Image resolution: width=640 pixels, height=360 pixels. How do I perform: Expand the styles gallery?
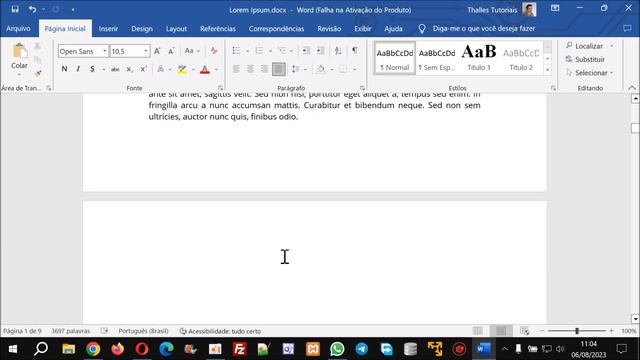pyautogui.click(x=548, y=70)
